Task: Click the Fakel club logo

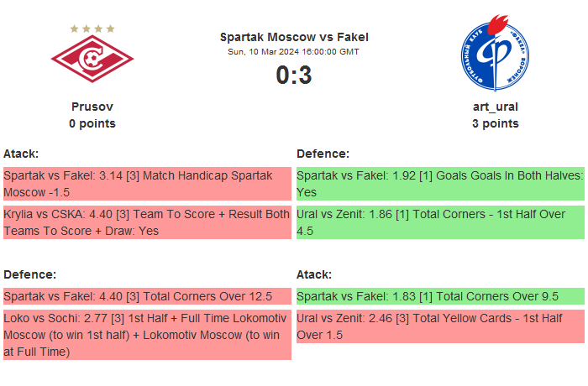Action: tap(495, 55)
